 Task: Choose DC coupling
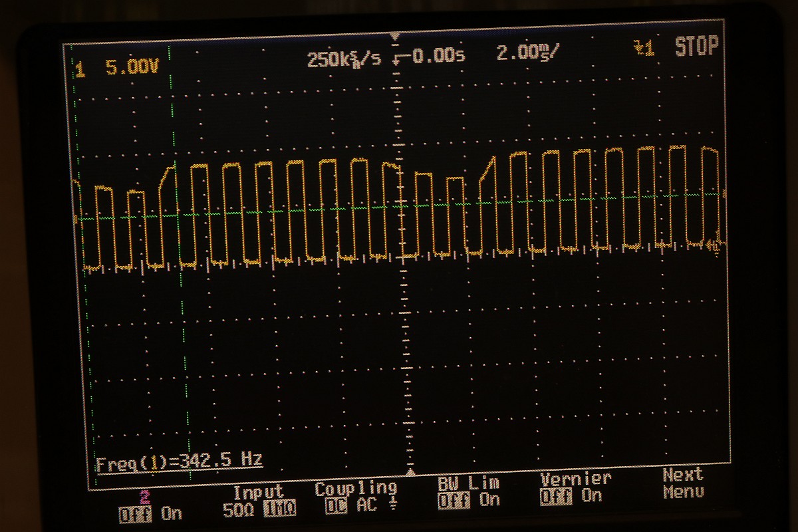pyautogui.click(x=337, y=506)
